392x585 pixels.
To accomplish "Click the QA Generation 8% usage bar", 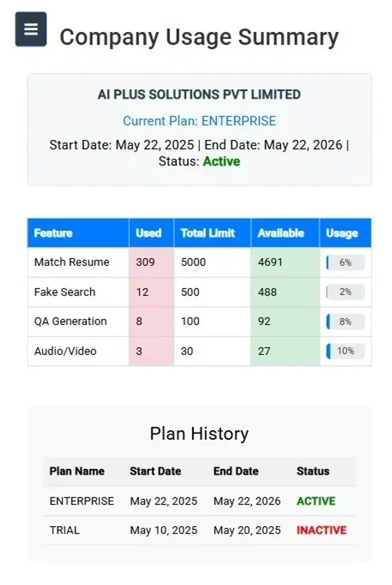I will click(346, 322).
